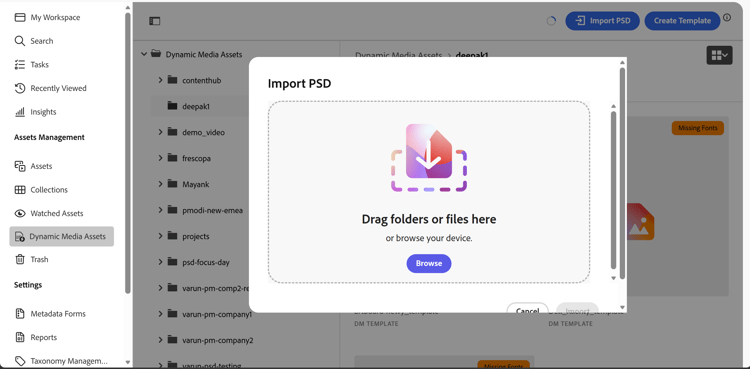Click the Create Template button
This screenshot has height=369, width=750.
coord(682,21)
